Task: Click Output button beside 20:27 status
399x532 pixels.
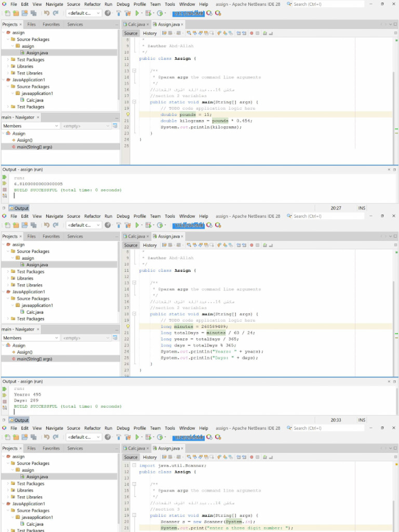Action: coord(19,208)
